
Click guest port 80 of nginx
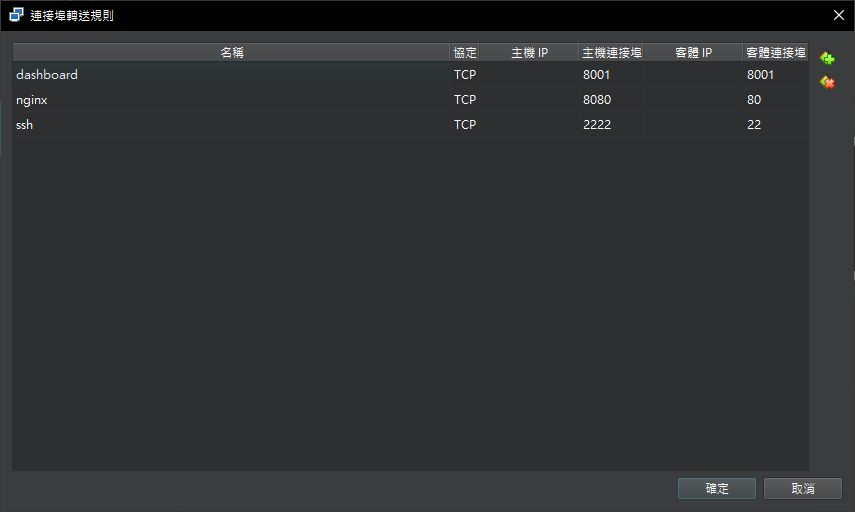tap(754, 100)
